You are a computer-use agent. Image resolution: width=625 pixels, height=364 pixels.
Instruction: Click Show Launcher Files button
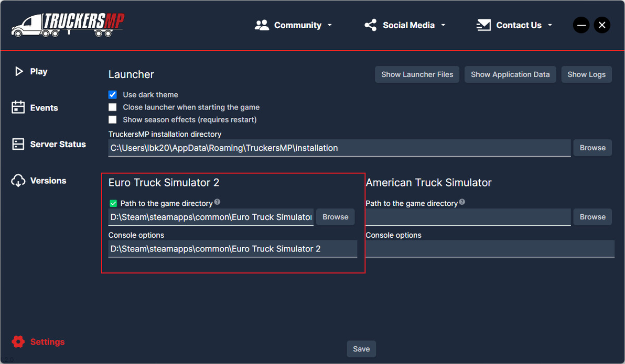417,74
